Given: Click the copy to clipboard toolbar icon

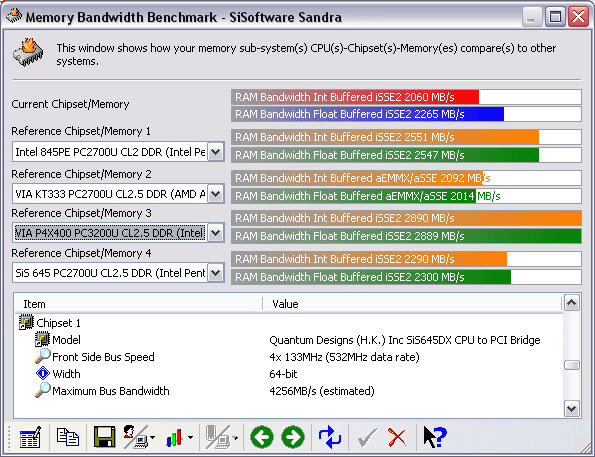Looking at the screenshot, I should pos(68,437).
